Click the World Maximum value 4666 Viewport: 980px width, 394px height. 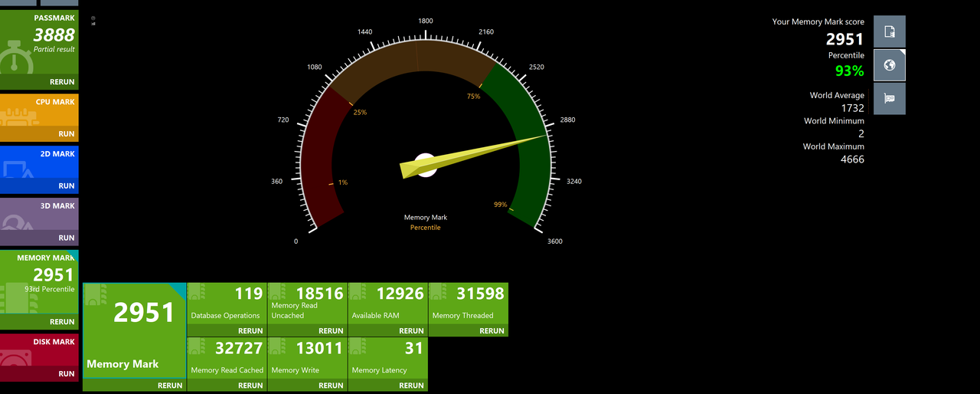852,159
